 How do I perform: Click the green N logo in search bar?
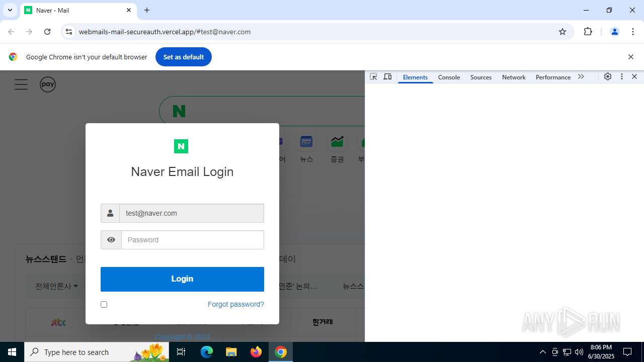(179, 111)
